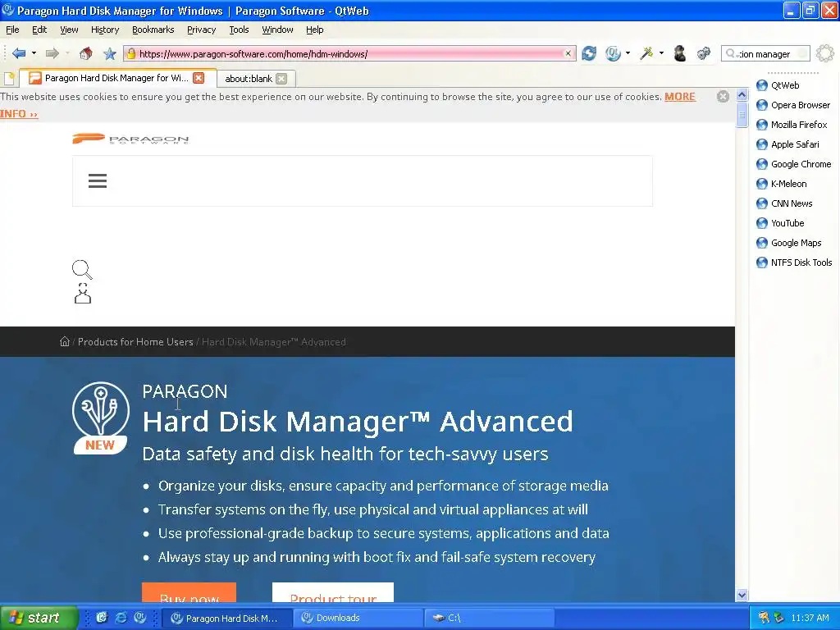840x630 pixels.
Task: Close the about:blank tab
Action: click(281, 79)
